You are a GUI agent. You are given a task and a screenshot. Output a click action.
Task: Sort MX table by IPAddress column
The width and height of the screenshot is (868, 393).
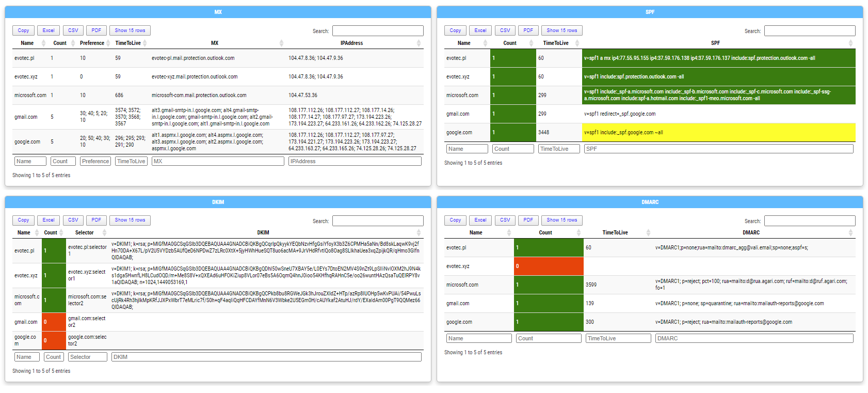(x=351, y=43)
